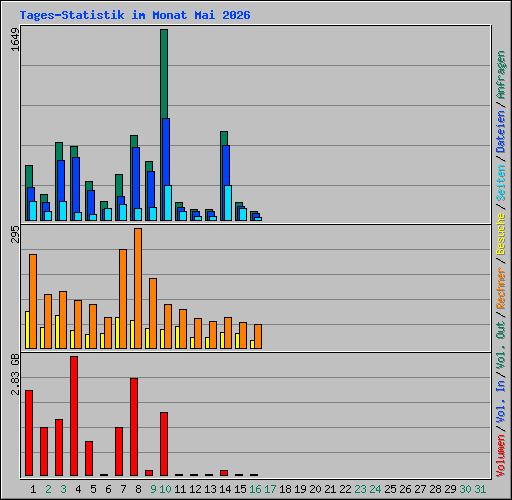The width and height of the screenshot is (512, 500).
Task: Select the day 1 label on the x-axis
Action: tap(33, 489)
